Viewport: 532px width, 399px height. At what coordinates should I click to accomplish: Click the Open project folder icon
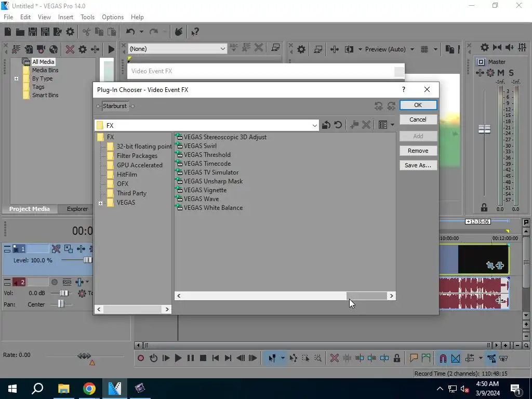(x=20, y=32)
